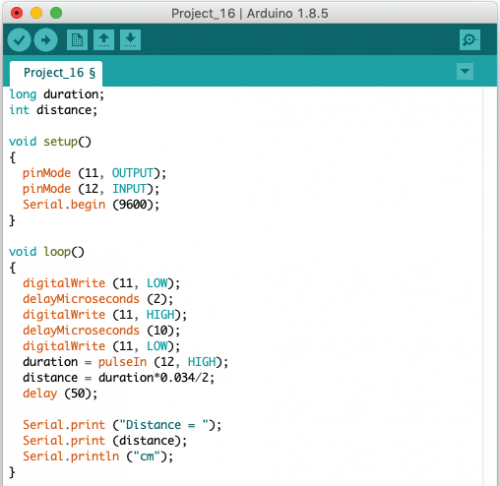Minimize window with yellow button

click(36, 13)
